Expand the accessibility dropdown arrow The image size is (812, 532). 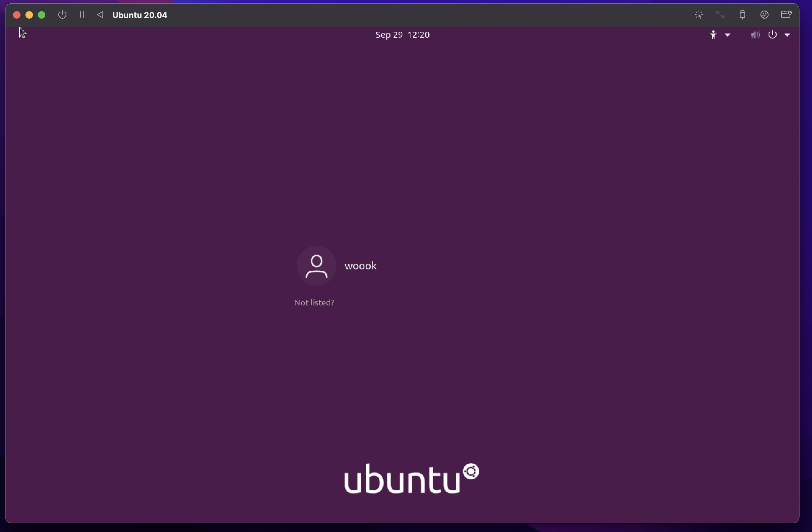tap(727, 35)
